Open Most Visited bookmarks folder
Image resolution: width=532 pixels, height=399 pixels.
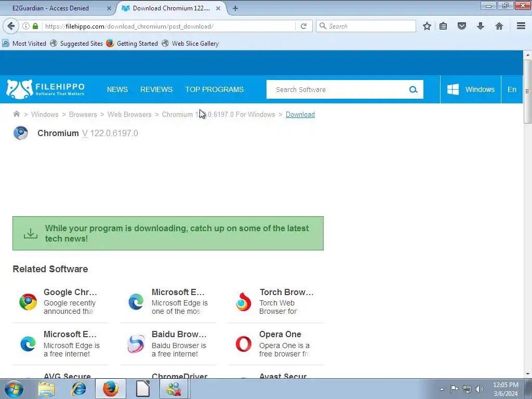(24, 44)
